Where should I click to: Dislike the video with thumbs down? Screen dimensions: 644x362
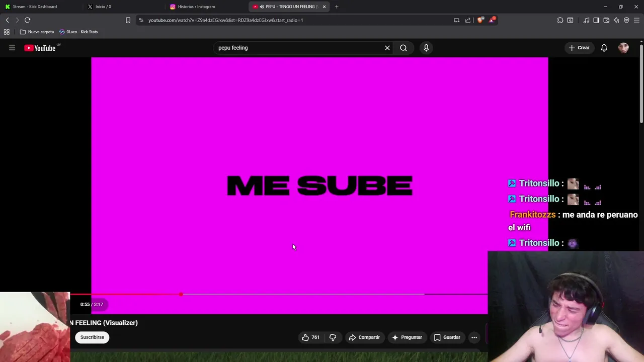333,337
